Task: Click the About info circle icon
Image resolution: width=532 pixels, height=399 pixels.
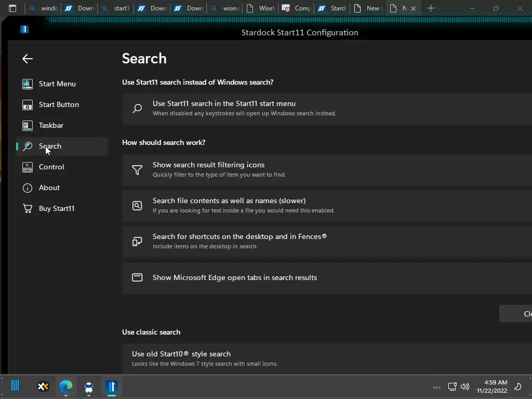Action: click(28, 188)
